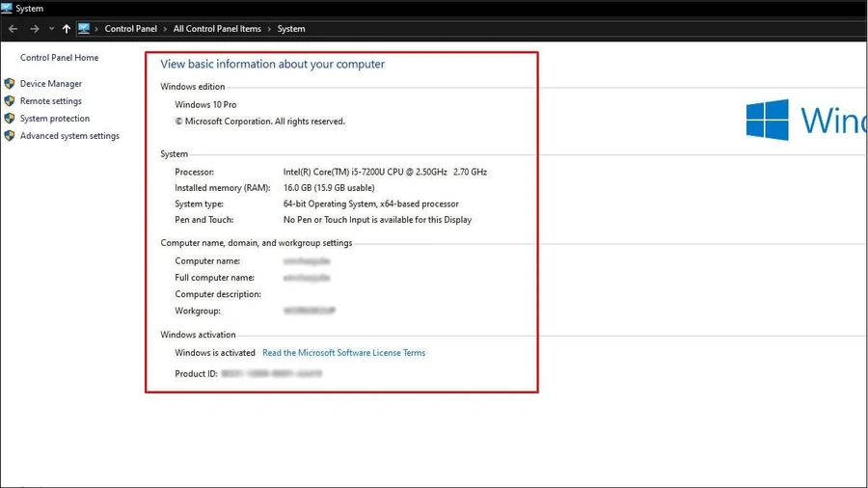
Task: Click the 'Computer description:' label
Action: point(218,294)
